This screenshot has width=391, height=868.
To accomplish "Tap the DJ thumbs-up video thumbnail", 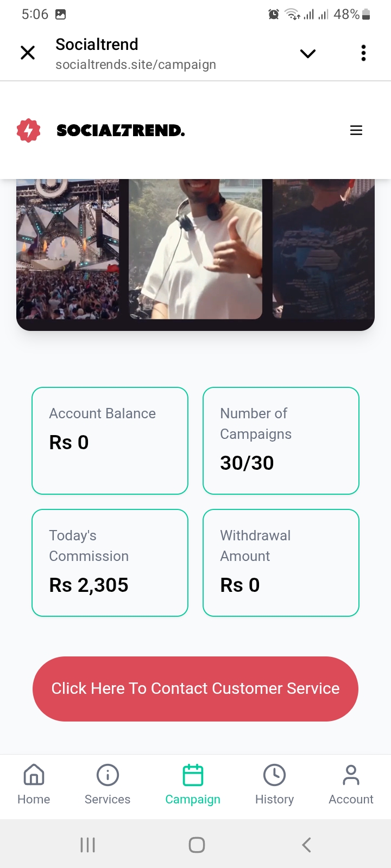I will click(195, 250).
